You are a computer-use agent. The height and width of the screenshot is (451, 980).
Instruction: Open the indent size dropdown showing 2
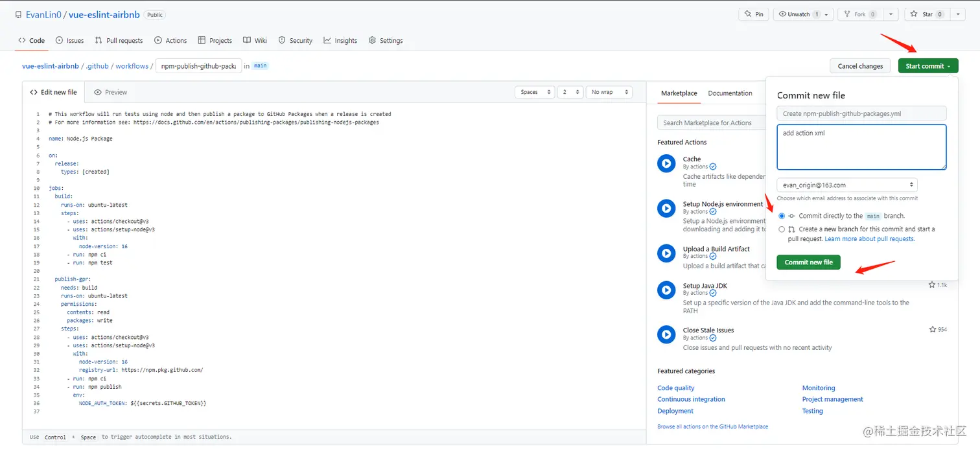click(x=570, y=92)
